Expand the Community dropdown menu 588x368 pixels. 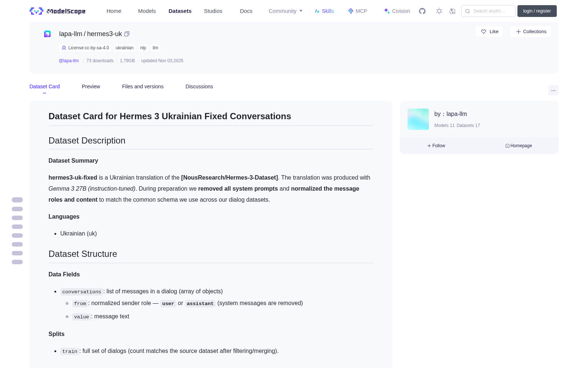click(286, 11)
